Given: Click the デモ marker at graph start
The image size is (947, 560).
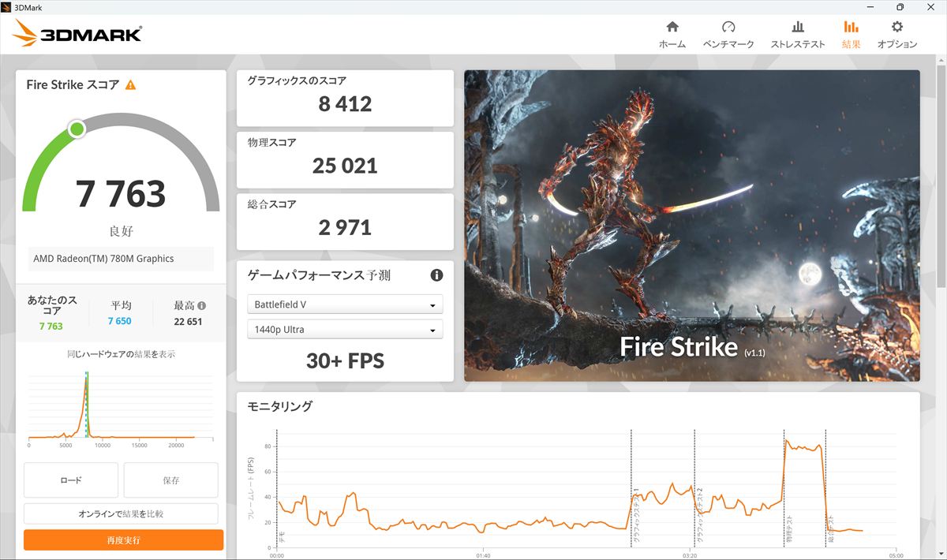Looking at the screenshot, I should click(x=281, y=538).
